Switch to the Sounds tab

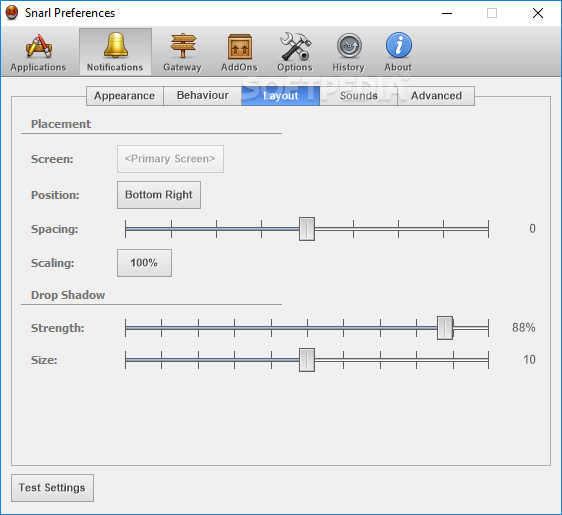358,96
